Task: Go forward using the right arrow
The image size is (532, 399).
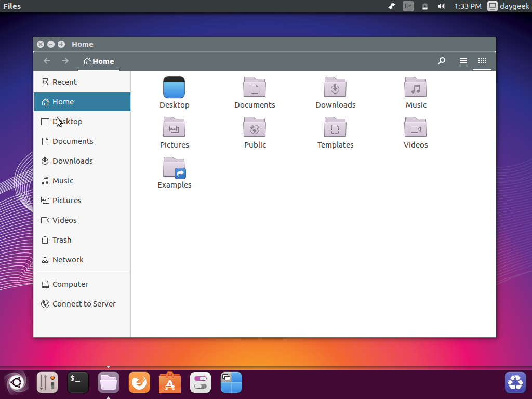Action: pyautogui.click(x=65, y=61)
